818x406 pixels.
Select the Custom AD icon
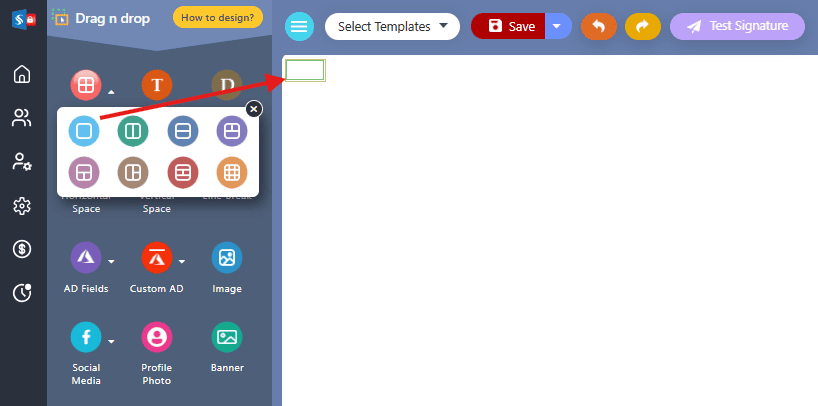pos(157,257)
